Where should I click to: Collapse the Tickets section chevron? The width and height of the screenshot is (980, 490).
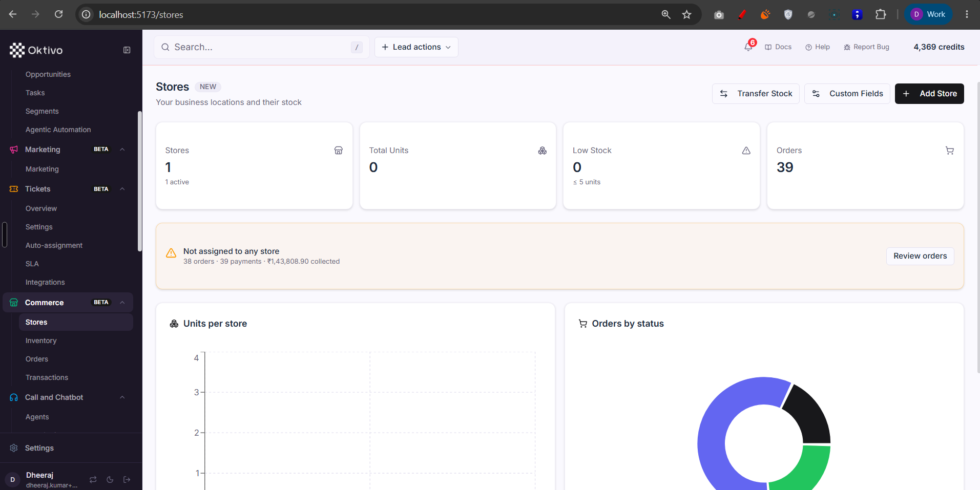click(122, 189)
